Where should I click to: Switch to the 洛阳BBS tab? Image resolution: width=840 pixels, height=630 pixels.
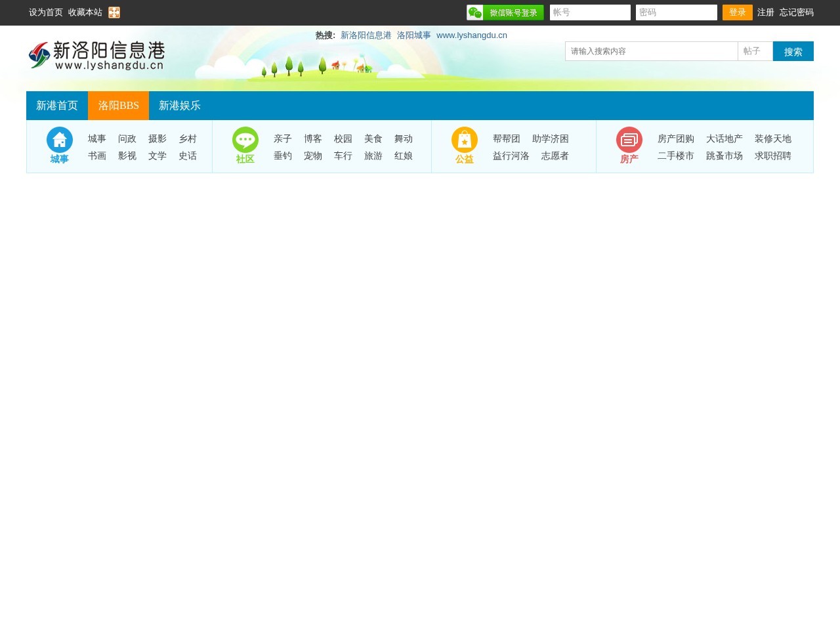coord(118,105)
